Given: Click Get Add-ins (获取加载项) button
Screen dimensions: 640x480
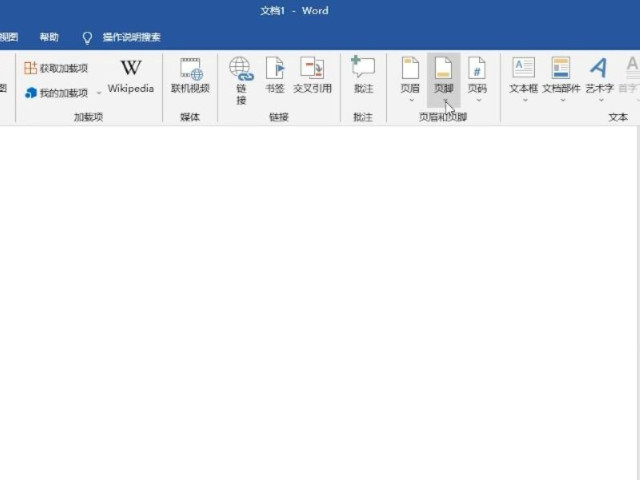Looking at the screenshot, I should pyautogui.click(x=56, y=68).
